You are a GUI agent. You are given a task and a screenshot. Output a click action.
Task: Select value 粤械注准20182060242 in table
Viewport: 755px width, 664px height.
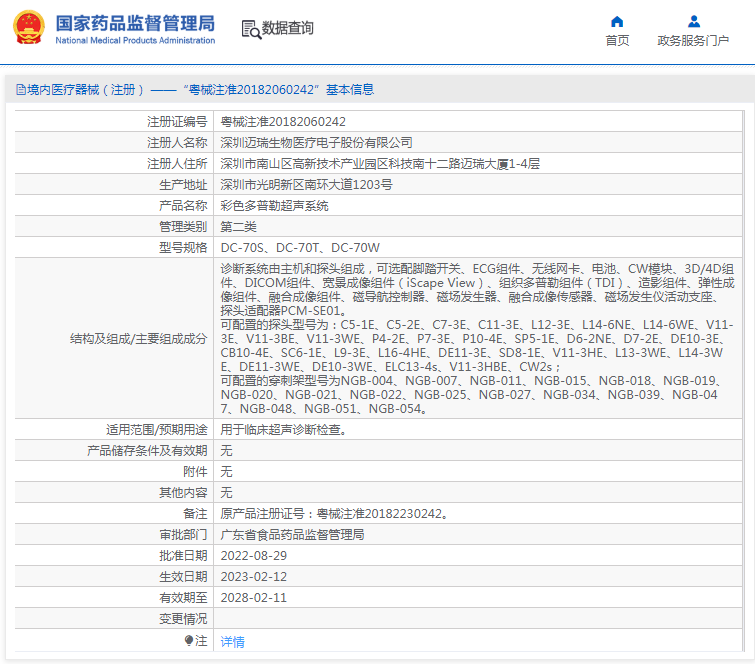(x=283, y=122)
